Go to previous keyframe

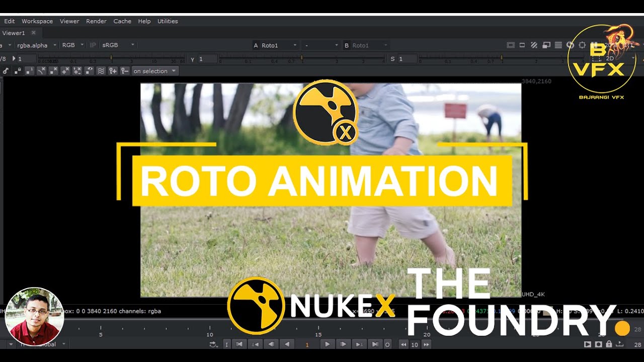pos(256,344)
